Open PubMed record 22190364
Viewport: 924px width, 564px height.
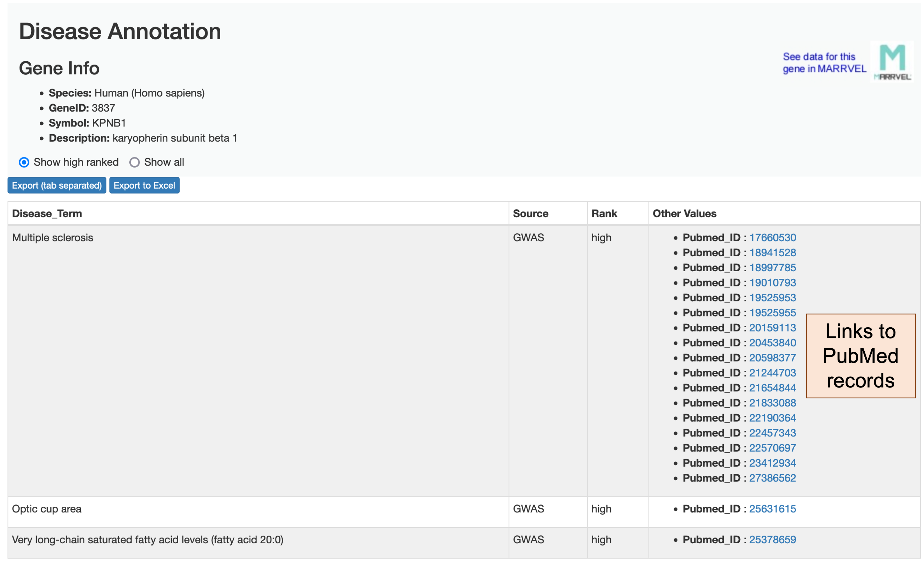point(773,418)
